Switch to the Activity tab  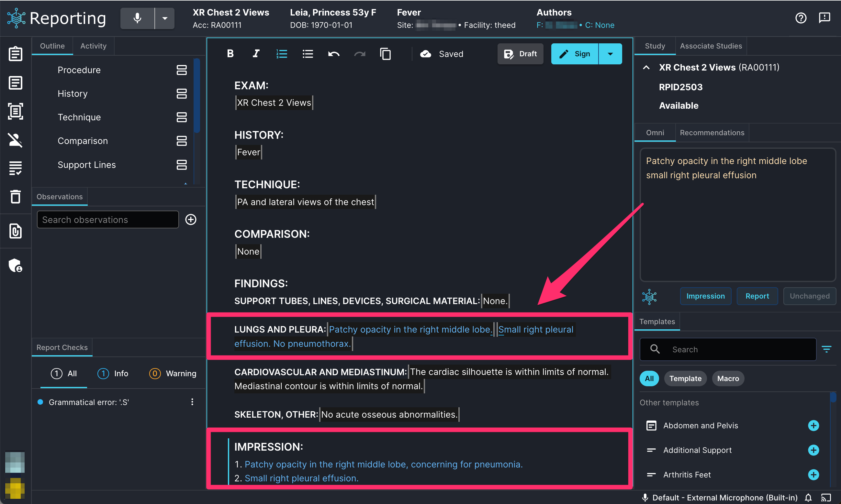[93, 46]
